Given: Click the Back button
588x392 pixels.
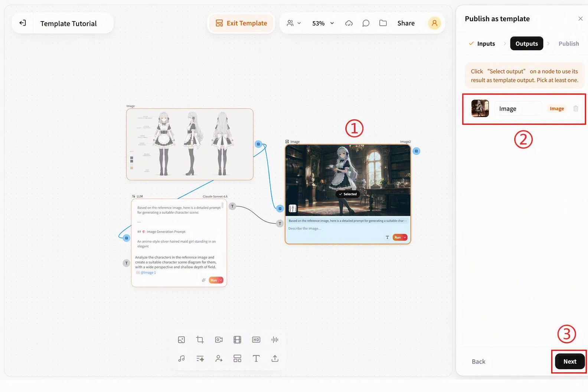Looking at the screenshot, I should click(x=478, y=361).
